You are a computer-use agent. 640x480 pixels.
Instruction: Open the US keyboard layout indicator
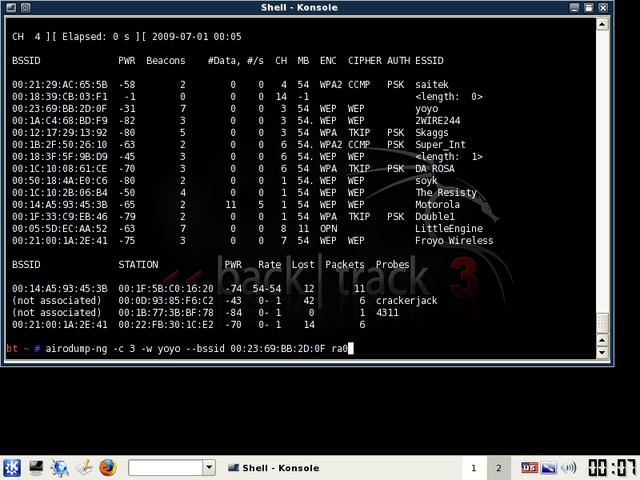coord(529,468)
